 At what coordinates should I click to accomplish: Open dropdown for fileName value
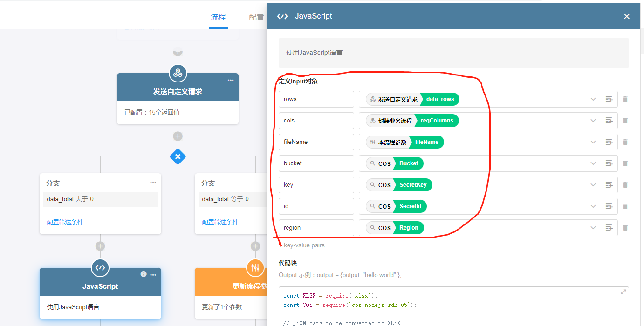pyautogui.click(x=593, y=142)
